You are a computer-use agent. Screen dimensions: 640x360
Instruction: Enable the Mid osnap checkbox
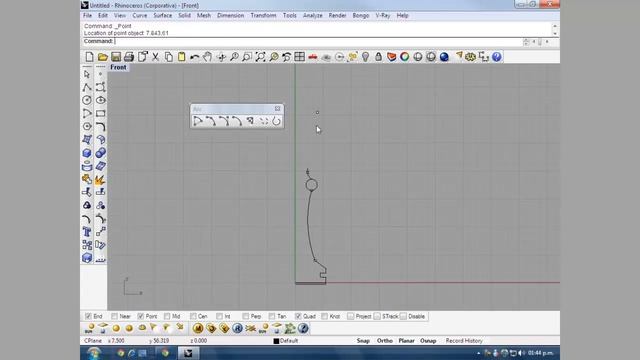[x=167, y=316]
